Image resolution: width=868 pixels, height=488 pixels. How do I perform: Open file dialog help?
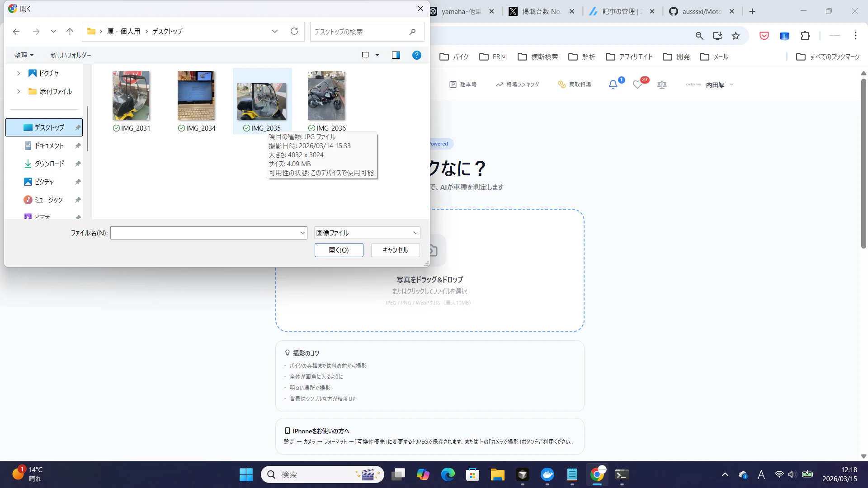point(417,55)
